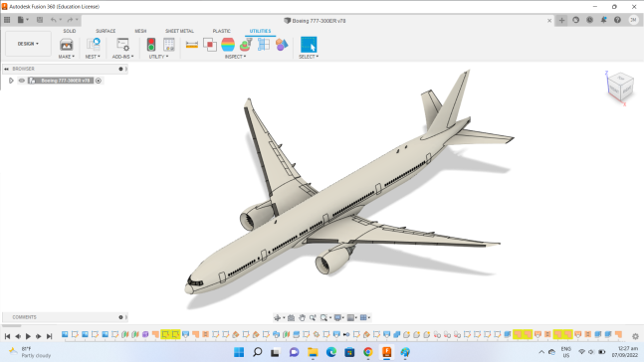
Task: Save the document with floppy icon
Action: (x=40, y=20)
